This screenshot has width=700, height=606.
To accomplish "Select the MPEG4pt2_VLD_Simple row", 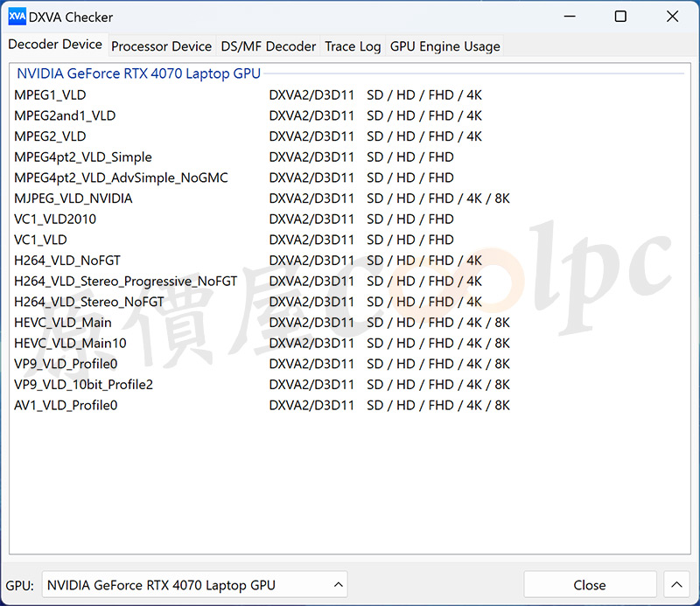I will pos(262,157).
